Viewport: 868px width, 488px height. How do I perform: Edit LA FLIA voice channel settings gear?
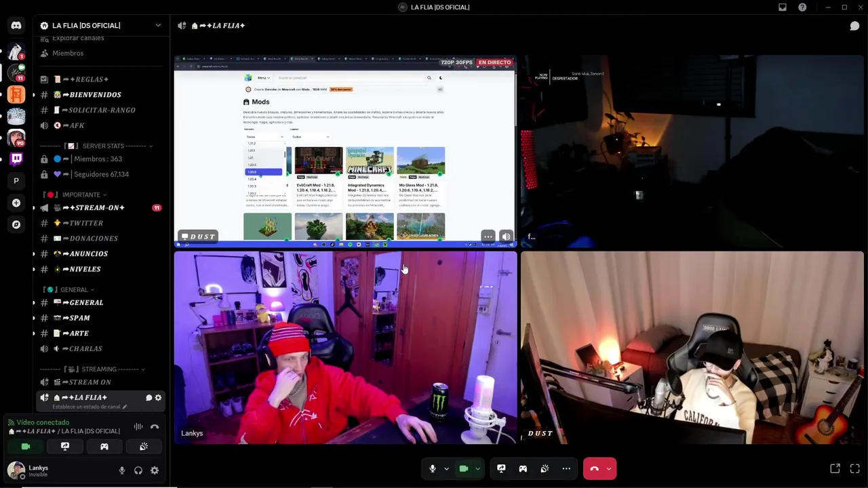[159, 398]
